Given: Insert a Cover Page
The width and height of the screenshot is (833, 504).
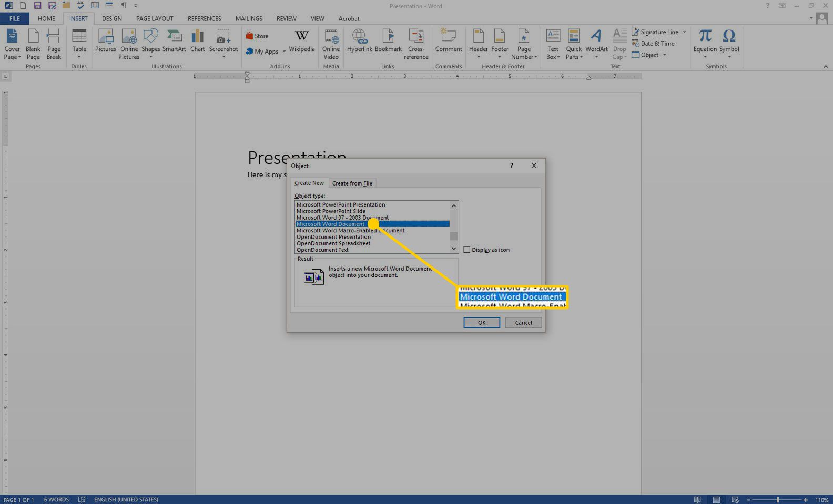Looking at the screenshot, I should click(x=12, y=45).
